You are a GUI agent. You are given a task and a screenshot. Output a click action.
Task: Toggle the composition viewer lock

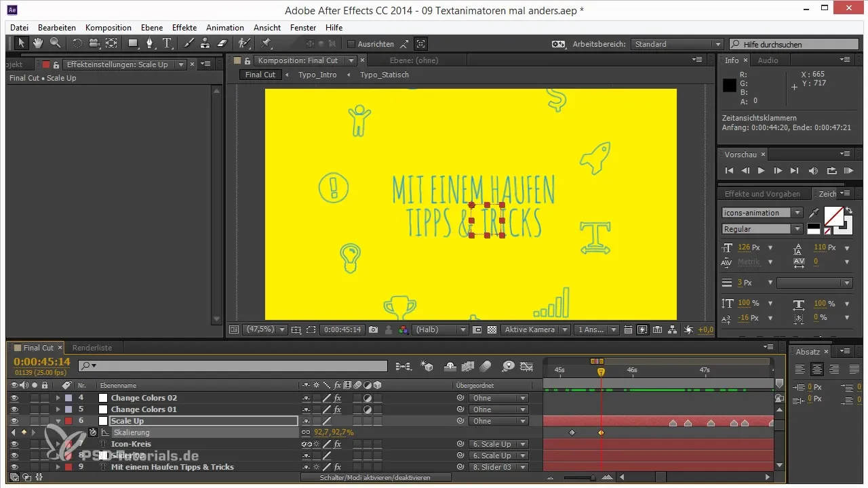(x=248, y=60)
